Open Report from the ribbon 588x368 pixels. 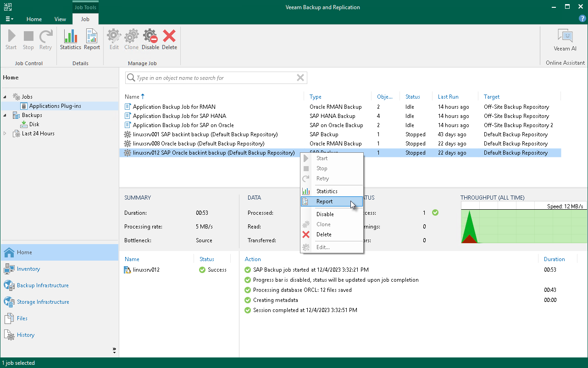click(x=92, y=40)
